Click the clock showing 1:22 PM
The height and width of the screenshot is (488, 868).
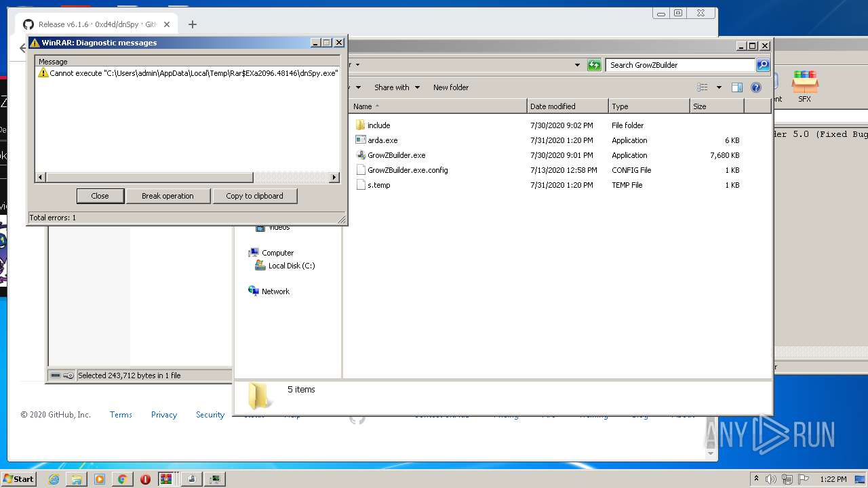(x=833, y=479)
